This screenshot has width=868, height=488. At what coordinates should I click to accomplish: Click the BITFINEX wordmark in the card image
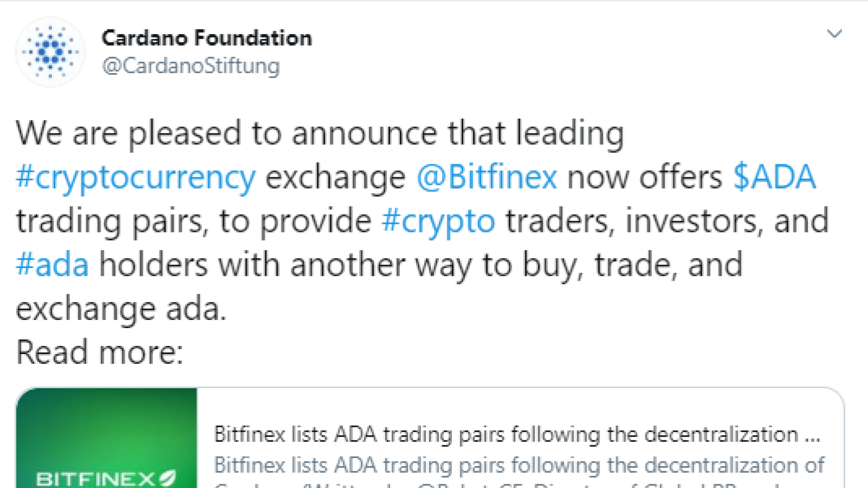96,479
